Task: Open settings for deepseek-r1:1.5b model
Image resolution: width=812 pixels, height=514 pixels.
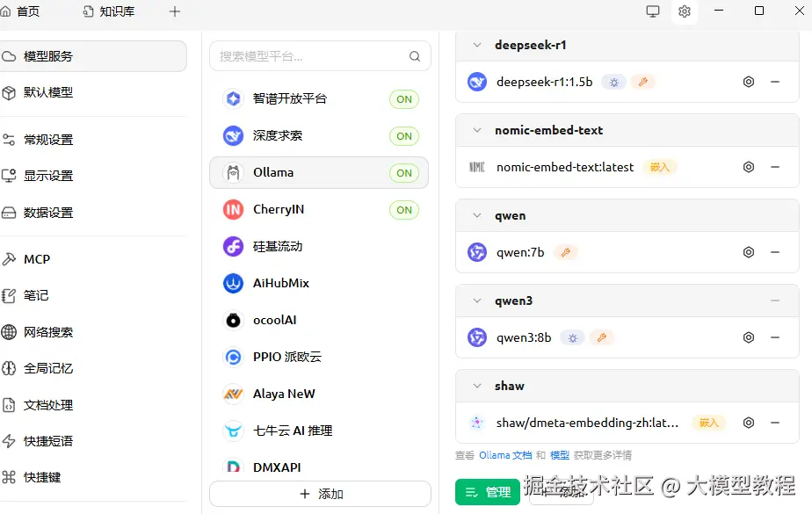Action: pos(749,82)
